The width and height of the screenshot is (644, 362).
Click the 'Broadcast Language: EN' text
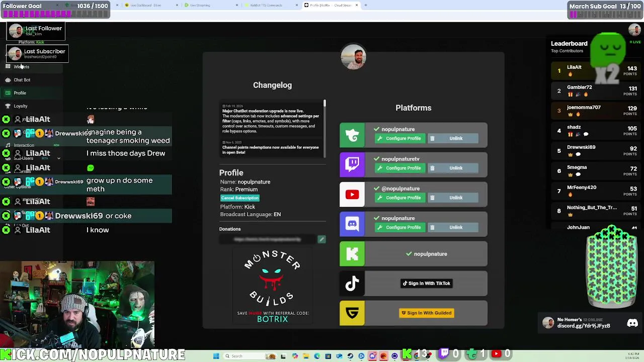(x=250, y=215)
